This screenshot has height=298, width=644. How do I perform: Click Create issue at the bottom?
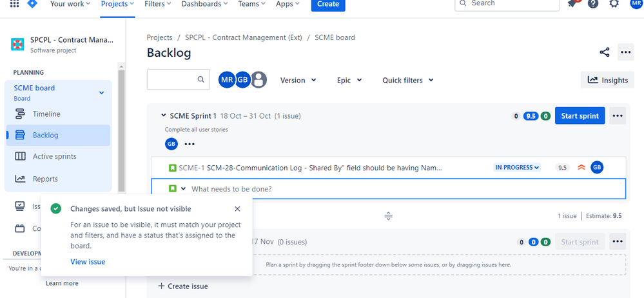tap(183, 286)
